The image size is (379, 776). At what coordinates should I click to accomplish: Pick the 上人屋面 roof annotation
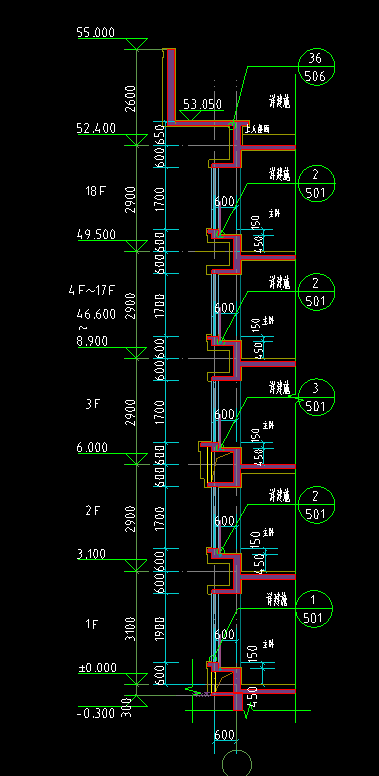pyautogui.click(x=256, y=129)
